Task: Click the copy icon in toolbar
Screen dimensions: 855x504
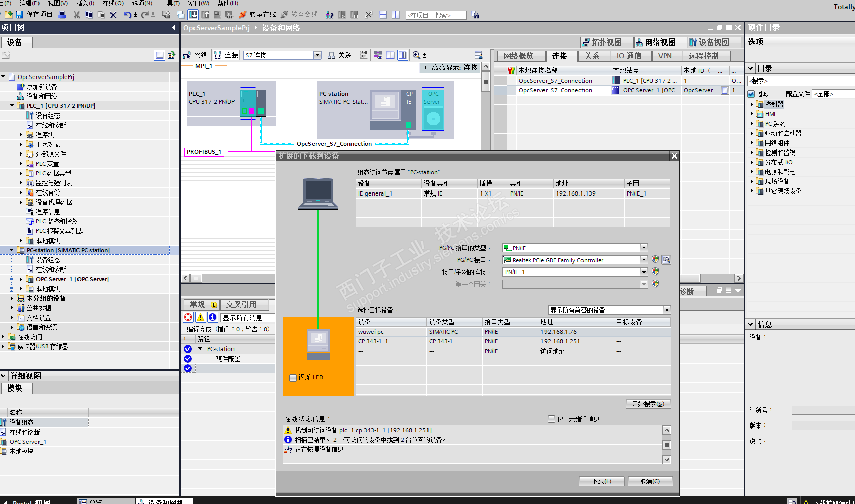Action: [x=89, y=15]
